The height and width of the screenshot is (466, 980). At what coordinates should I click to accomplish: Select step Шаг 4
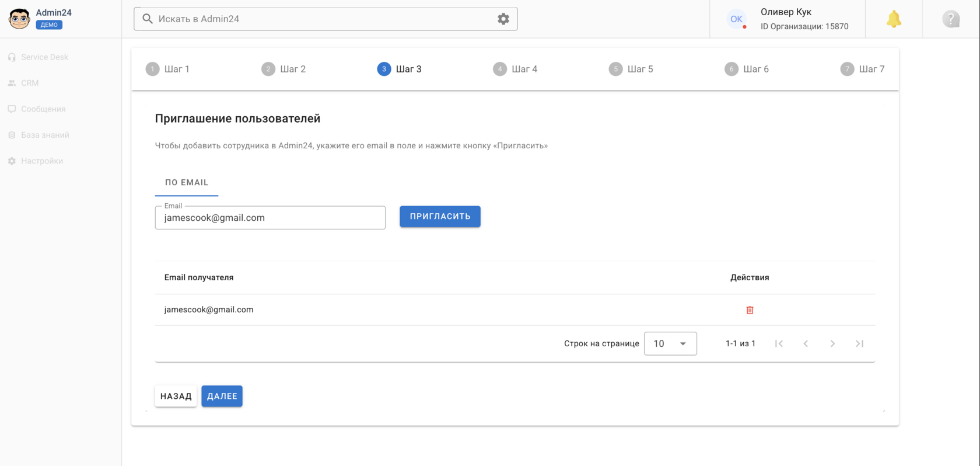[515, 69]
